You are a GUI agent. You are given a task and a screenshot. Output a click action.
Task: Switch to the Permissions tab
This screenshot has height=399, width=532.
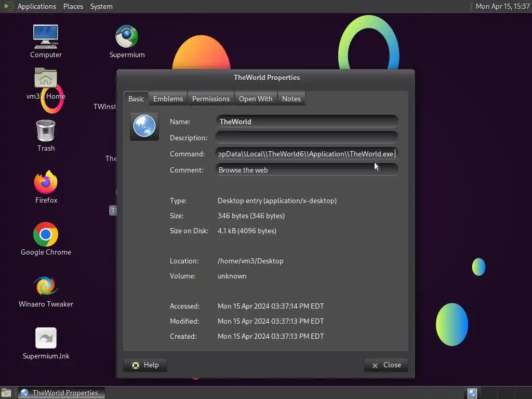coord(211,99)
